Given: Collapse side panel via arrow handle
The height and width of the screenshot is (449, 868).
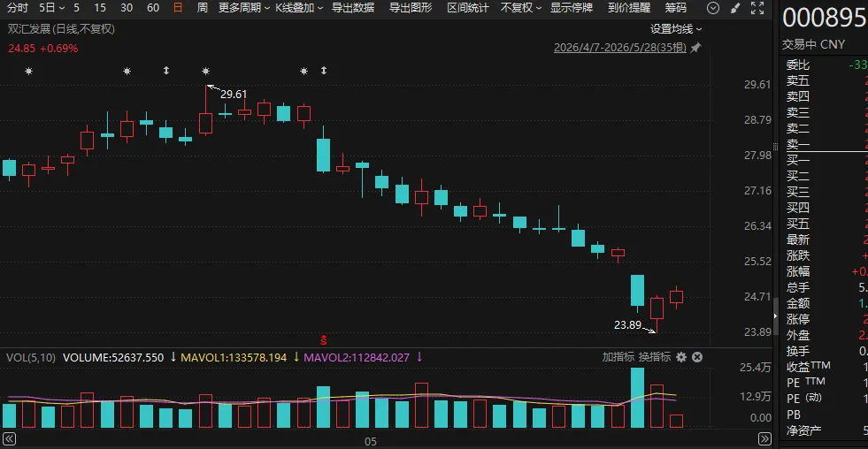Looking at the screenshot, I should coord(776,316).
